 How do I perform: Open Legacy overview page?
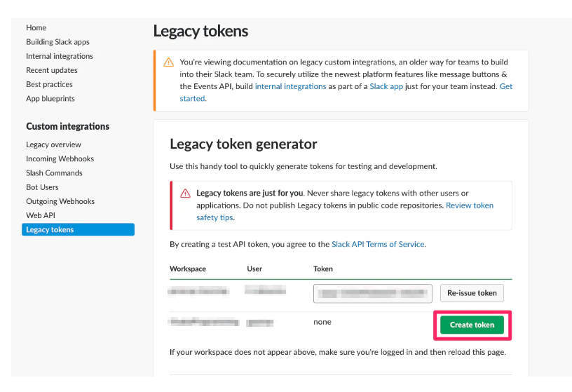(x=54, y=144)
